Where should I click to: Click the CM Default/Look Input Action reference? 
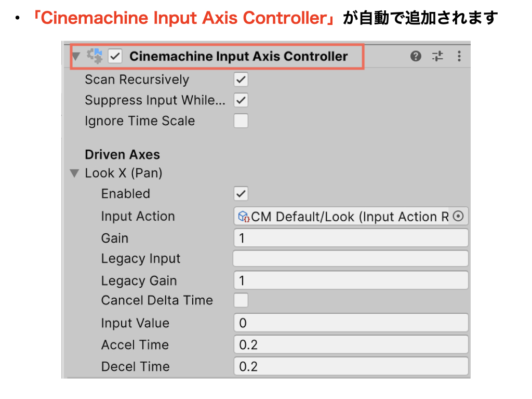(348, 217)
